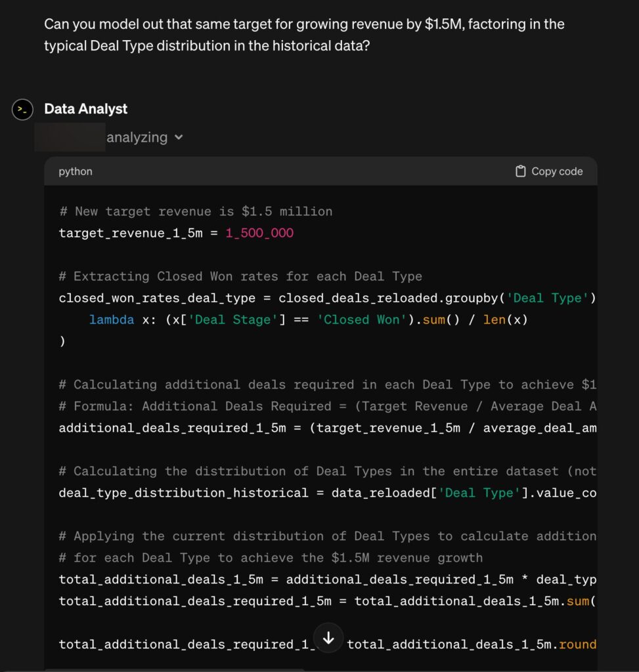
Task: Click the comment '# Applying the current distribution of Deal Types'
Action: (x=328, y=536)
